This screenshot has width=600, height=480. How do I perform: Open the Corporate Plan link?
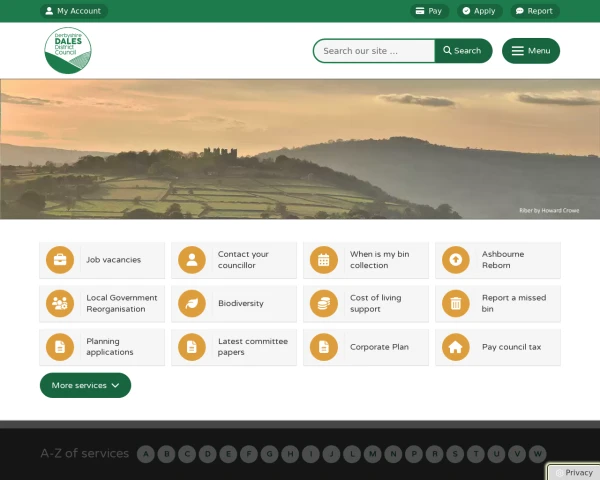tap(366, 347)
